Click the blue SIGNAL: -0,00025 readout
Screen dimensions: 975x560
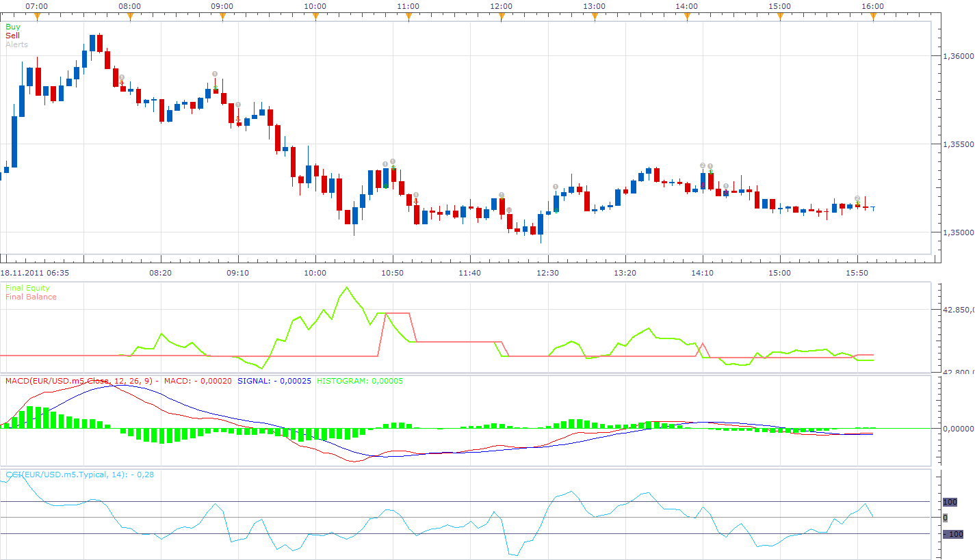pyautogui.click(x=274, y=381)
